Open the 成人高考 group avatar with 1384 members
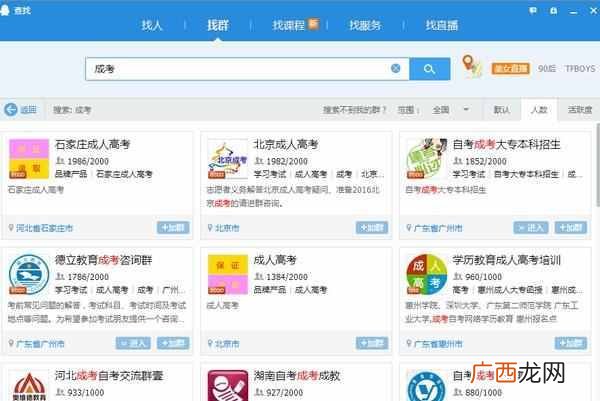The image size is (600, 401). coord(228,274)
